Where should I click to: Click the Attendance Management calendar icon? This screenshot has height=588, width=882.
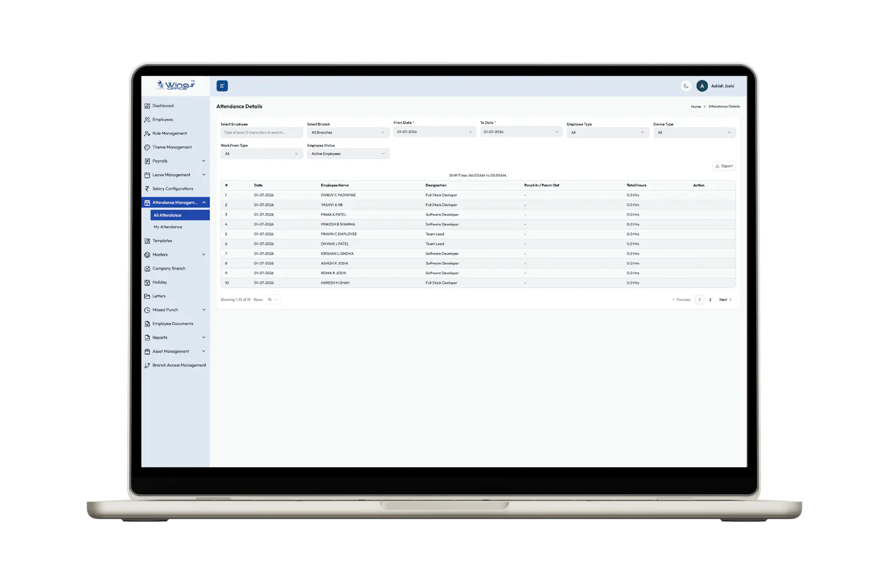click(147, 203)
